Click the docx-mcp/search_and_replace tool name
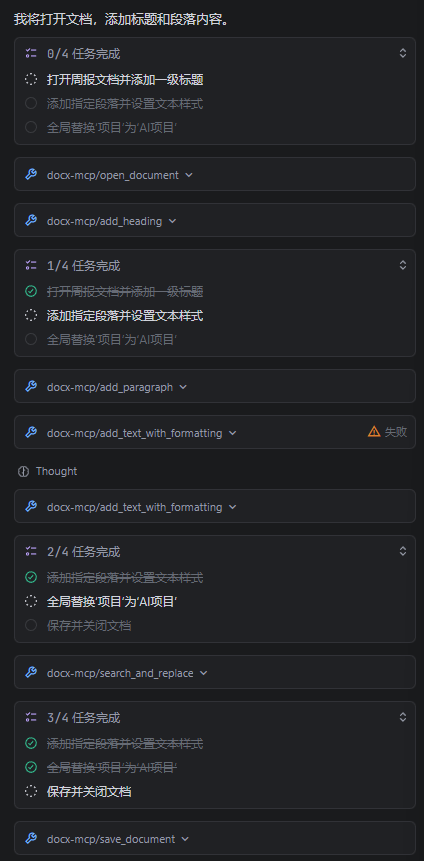 120,673
